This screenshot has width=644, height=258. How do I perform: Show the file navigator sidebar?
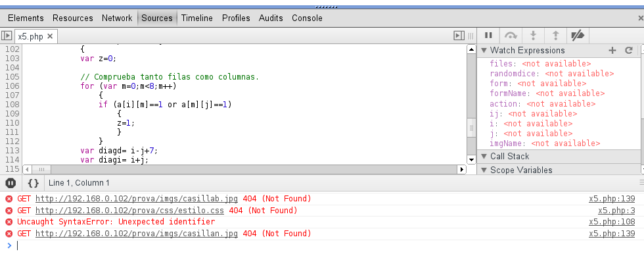click(6, 36)
